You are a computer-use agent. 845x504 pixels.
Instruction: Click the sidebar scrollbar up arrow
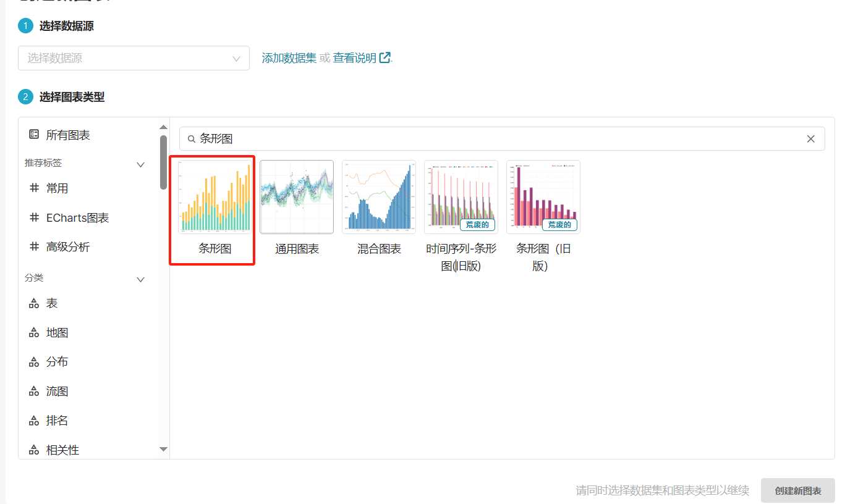click(163, 127)
